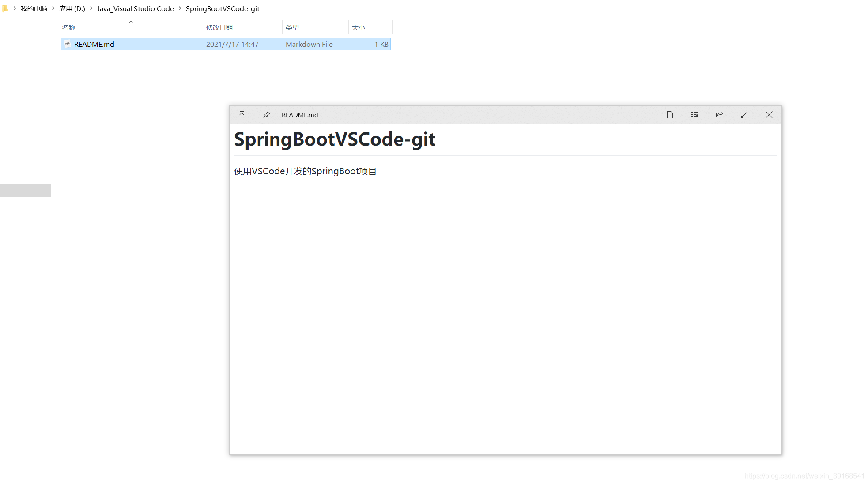Select the README.md file row

click(226, 44)
